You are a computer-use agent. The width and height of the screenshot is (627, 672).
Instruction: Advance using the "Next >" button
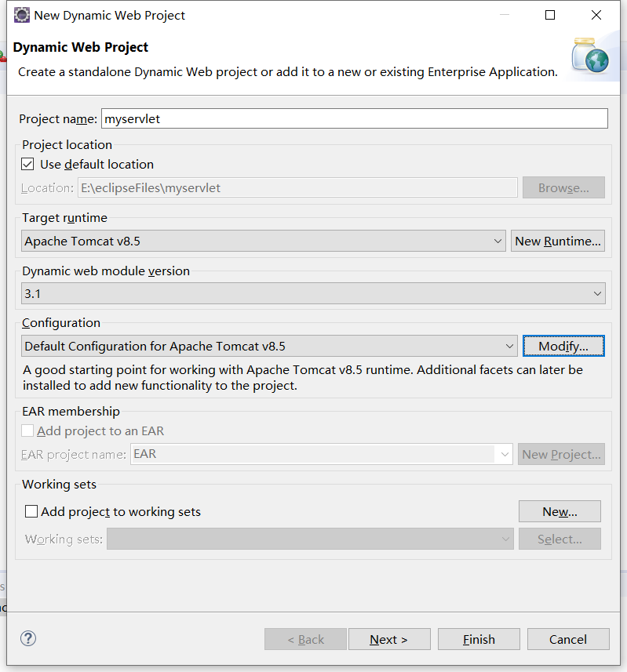point(389,638)
